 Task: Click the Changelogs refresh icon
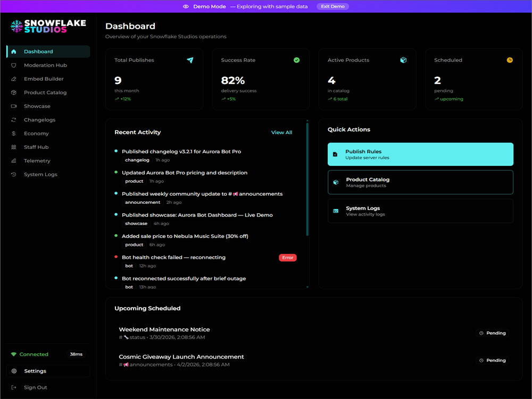(x=14, y=120)
